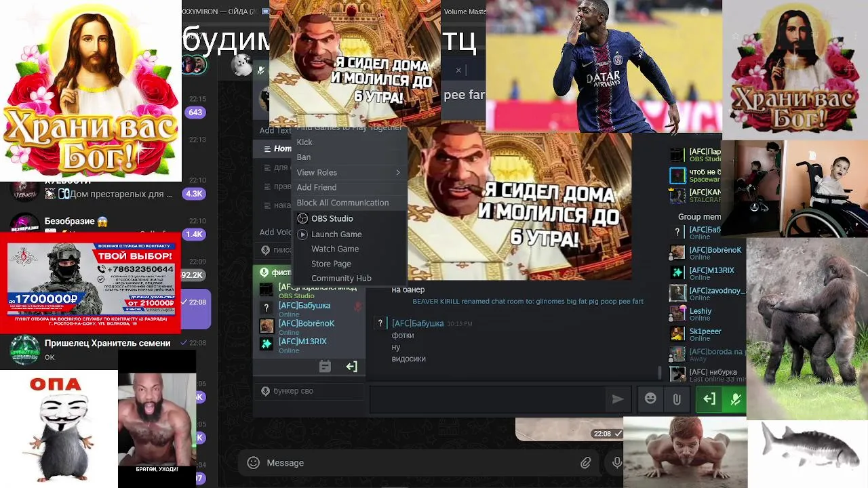Screen dimensions: 868x488
Task: Open the emoji picker in Steam chat
Action: click(x=650, y=399)
